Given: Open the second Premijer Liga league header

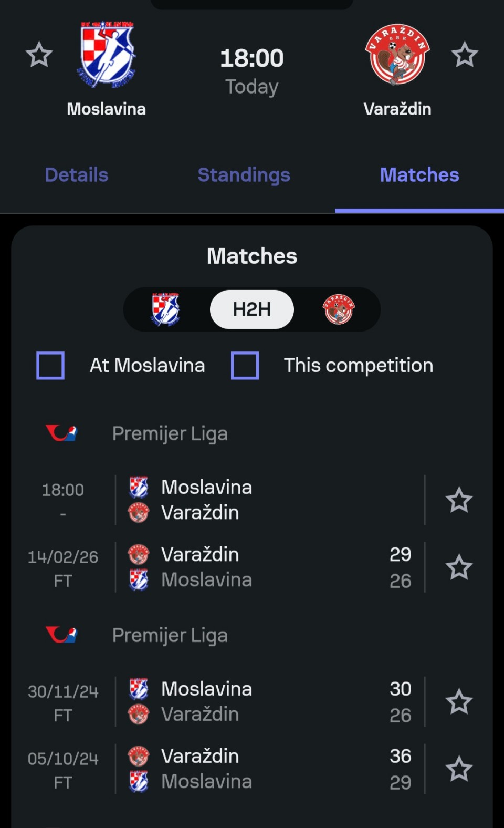Looking at the screenshot, I should (170, 635).
